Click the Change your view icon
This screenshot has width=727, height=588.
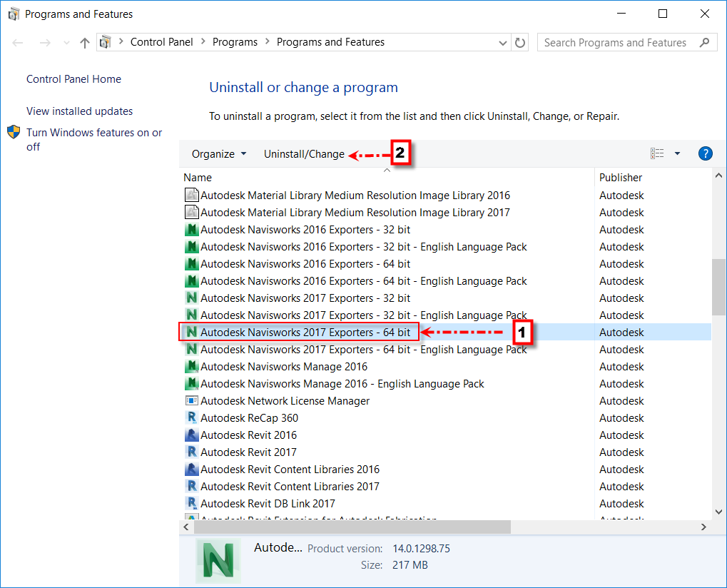[657, 153]
